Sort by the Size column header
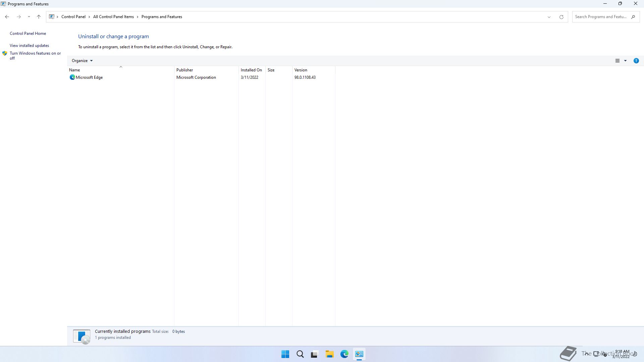The height and width of the screenshot is (362, 644). tap(279, 70)
